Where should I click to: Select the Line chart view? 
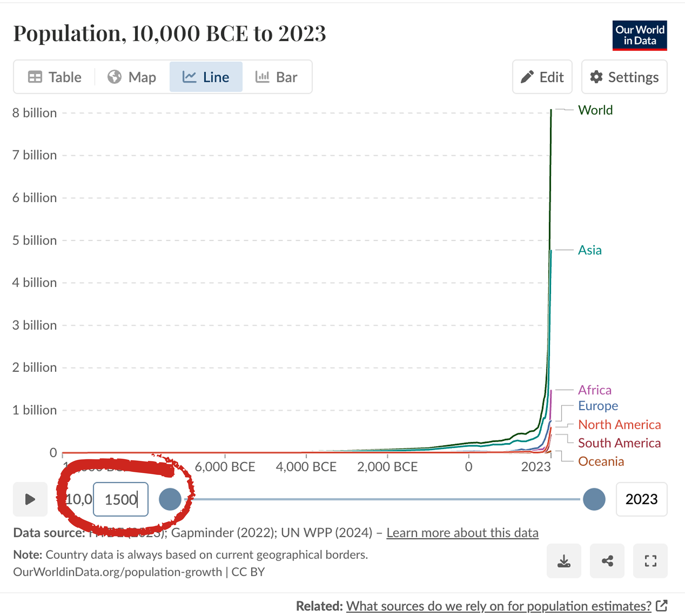(x=206, y=77)
